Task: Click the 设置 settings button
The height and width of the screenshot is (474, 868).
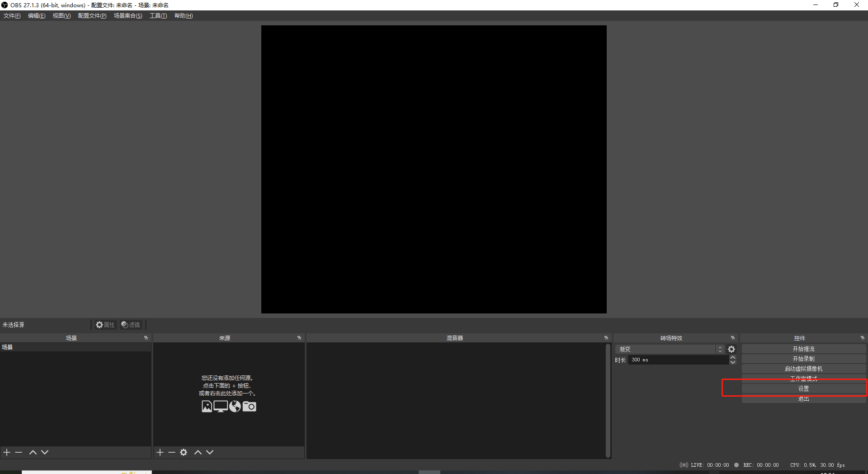Action: pos(803,389)
